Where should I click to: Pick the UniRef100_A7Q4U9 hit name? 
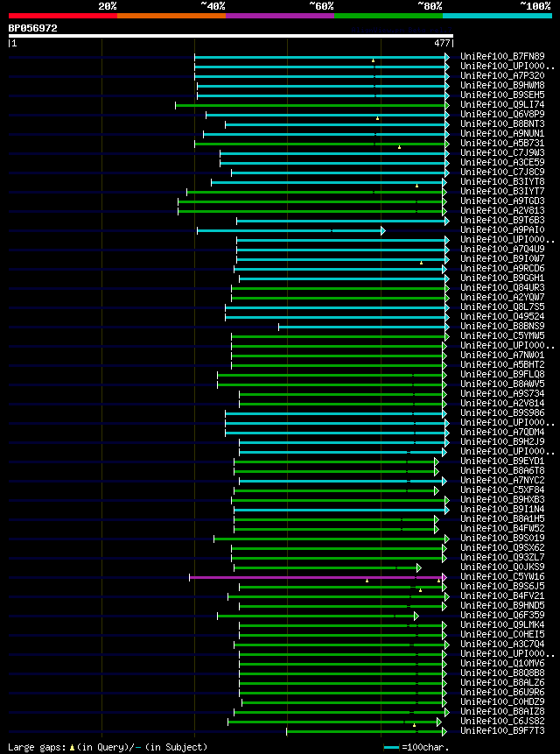[502, 249]
